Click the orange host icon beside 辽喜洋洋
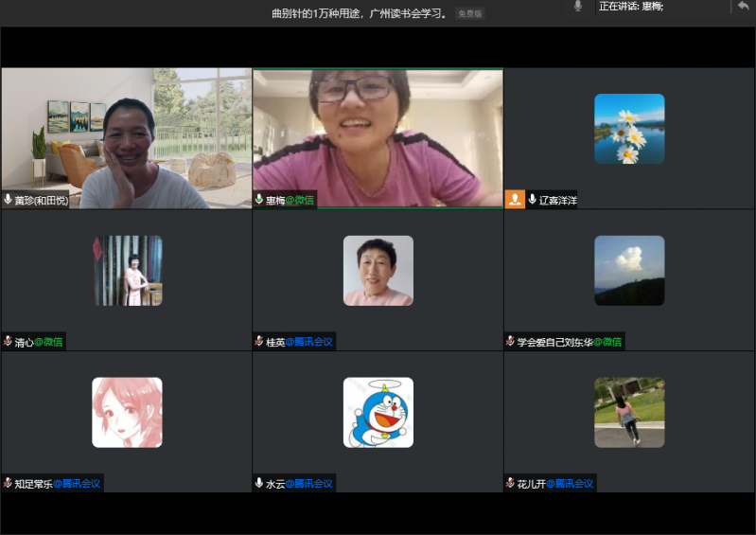This screenshot has width=756, height=535. [515, 199]
